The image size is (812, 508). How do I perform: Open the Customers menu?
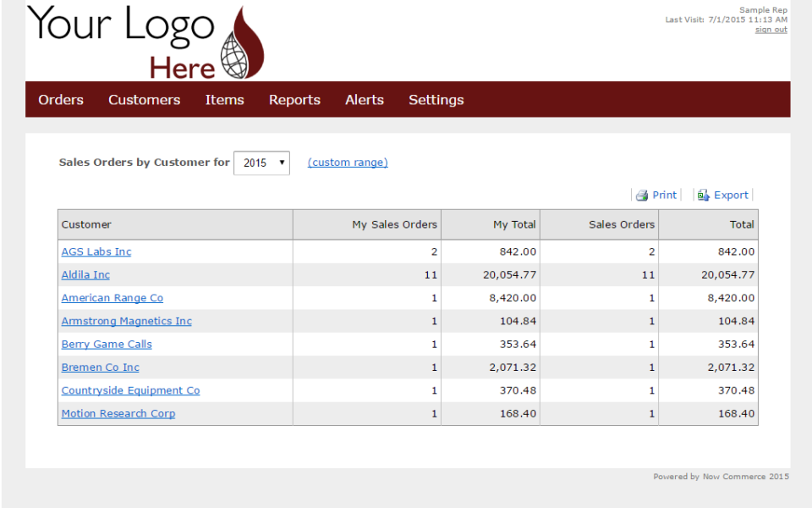pyautogui.click(x=144, y=99)
